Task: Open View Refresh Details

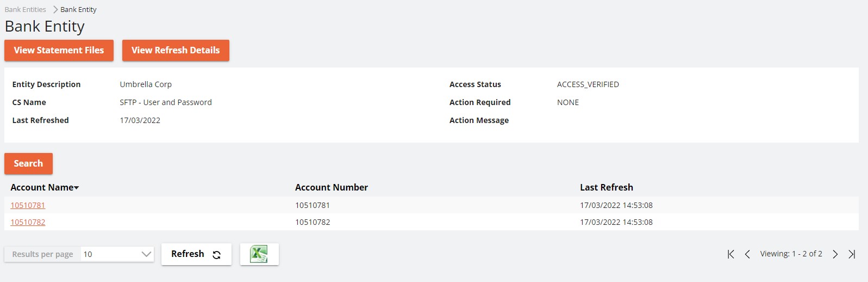Action: (176, 50)
